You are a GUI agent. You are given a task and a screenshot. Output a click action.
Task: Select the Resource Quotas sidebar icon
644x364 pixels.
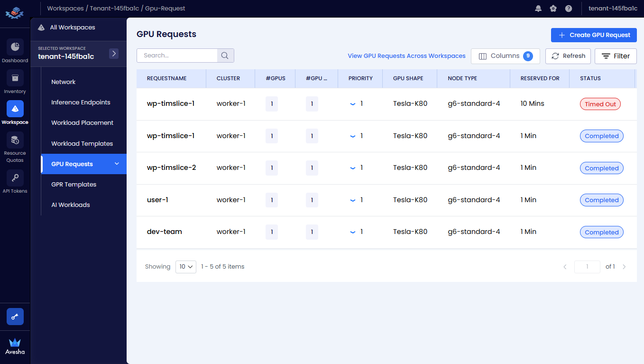(15, 140)
